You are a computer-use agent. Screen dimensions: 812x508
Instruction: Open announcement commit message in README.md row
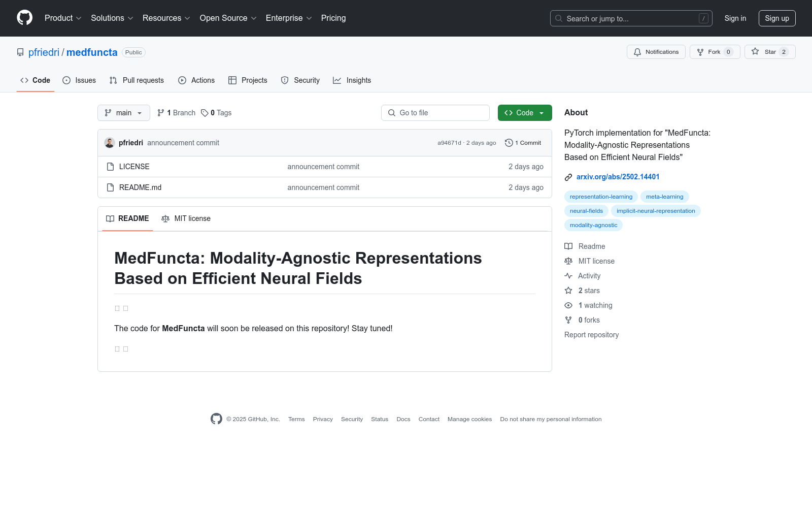(x=323, y=187)
